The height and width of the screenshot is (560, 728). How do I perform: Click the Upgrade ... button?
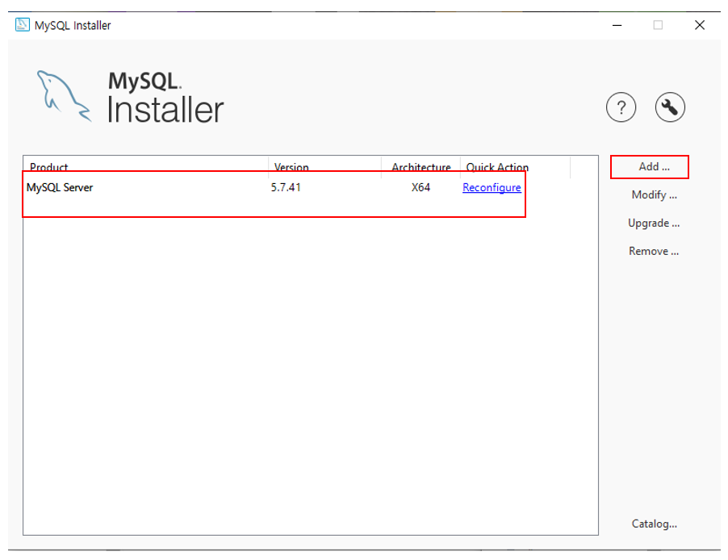pyautogui.click(x=653, y=223)
